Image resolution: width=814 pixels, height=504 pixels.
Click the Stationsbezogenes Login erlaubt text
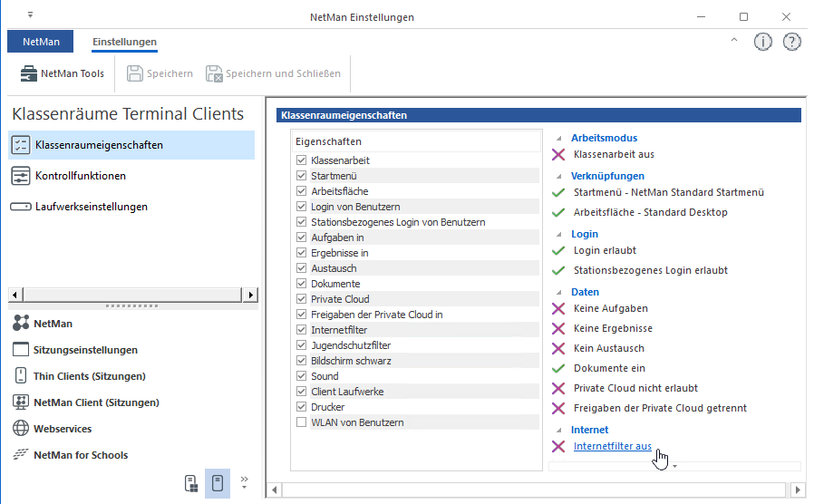coord(651,270)
